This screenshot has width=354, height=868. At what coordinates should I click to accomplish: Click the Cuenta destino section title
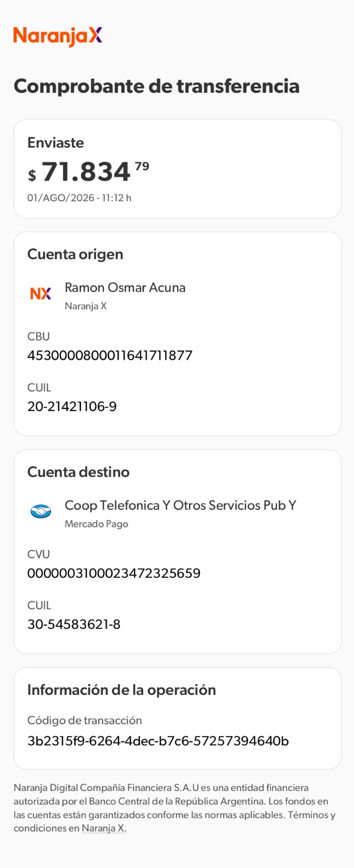pyautogui.click(x=78, y=471)
